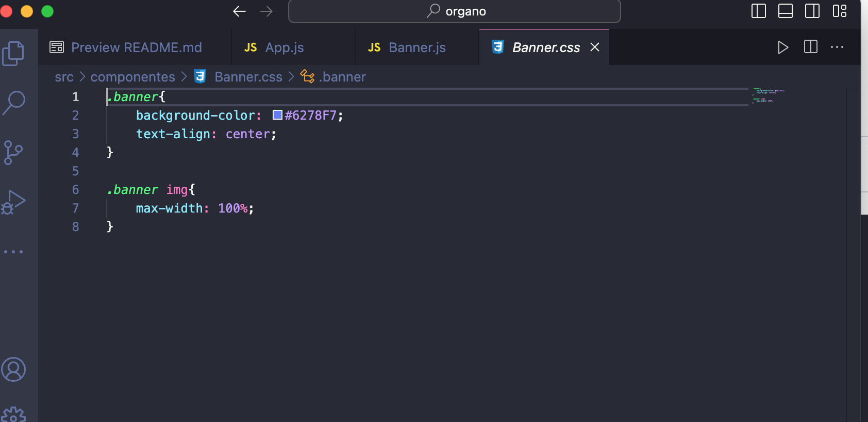The height and width of the screenshot is (422, 868).
Task: Click the background-color property text
Action: point(195,116)
